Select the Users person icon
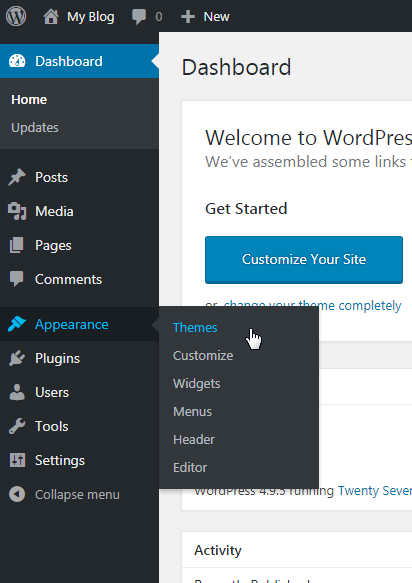Viewport: 412px width, 583px height. click(17, 392)
